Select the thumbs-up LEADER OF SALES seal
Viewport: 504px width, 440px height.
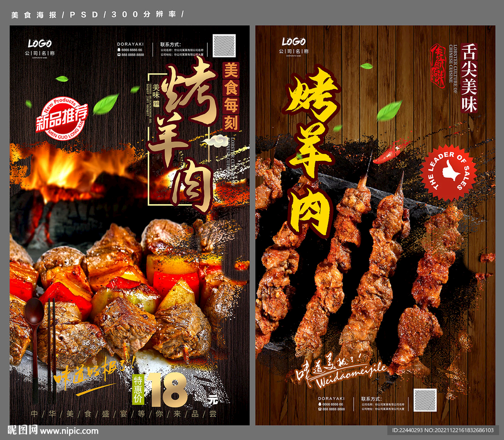(x=449, y=170)
